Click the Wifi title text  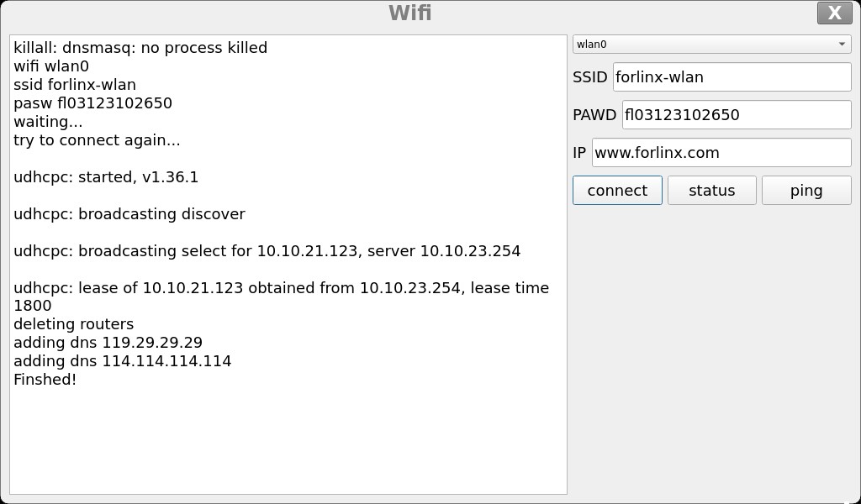410,13
